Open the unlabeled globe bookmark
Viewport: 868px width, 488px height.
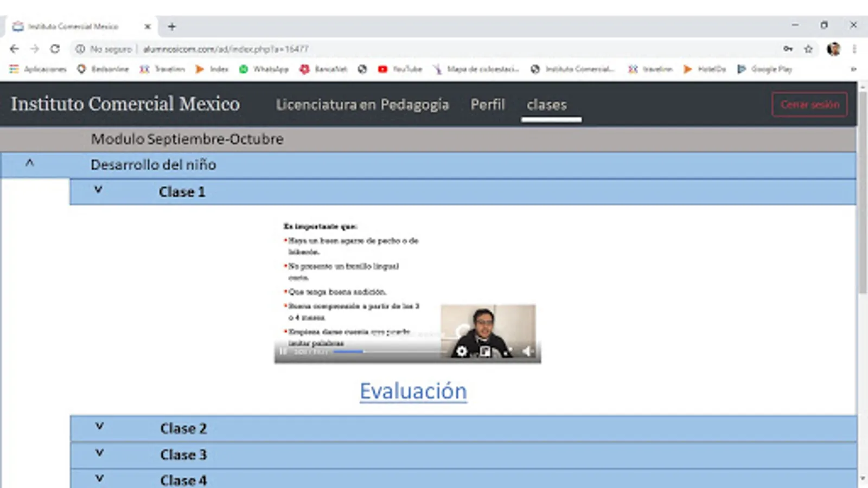(362, 69)
